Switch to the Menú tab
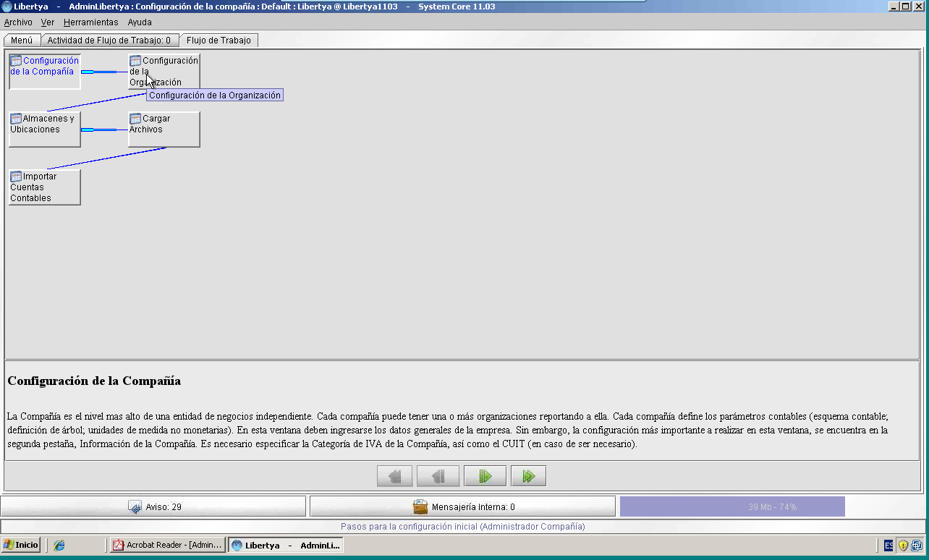 click(22, 41)
